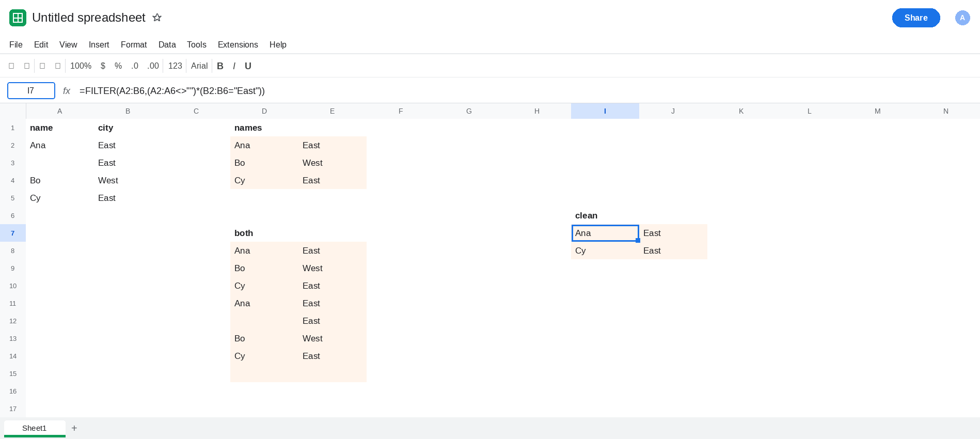Click the Google Sheets logo icon
980x439 pixels.
[18, 18]
